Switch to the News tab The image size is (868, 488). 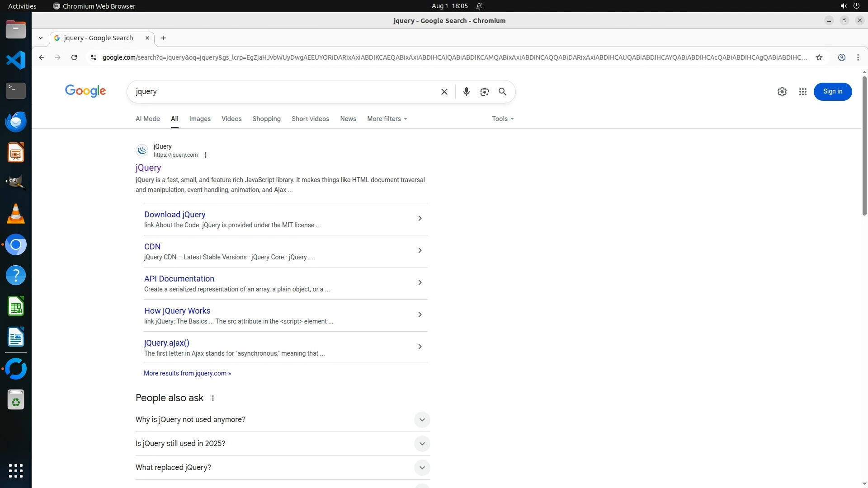[x=348, y=119]
